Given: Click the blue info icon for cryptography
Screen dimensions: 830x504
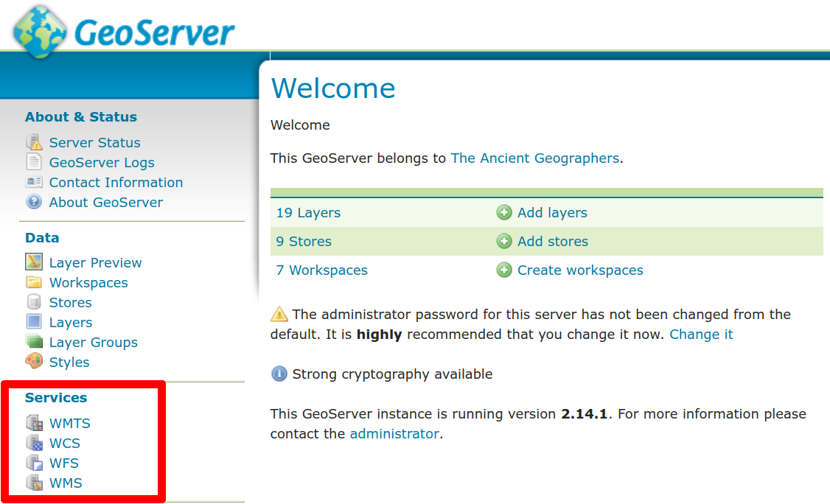Looking at the screenshot, I should click(279, 374).
